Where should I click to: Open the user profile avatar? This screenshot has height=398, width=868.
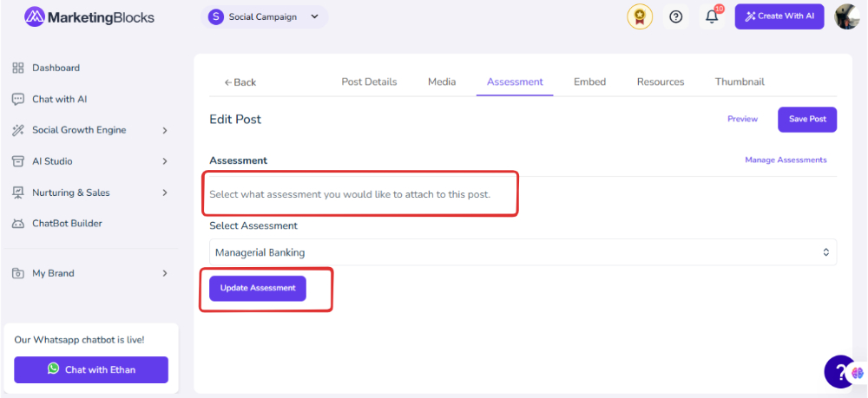[847, 16]
